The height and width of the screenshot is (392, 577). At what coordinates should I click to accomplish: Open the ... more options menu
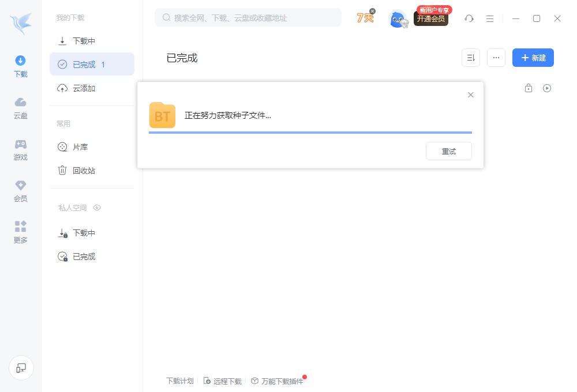coord(496,58)
